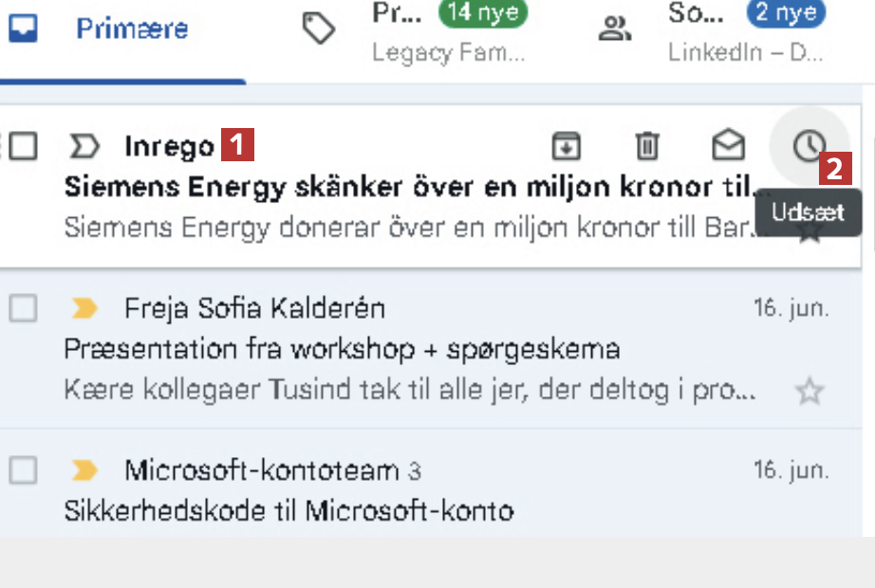The image size is (875, 588).
Task: Check the Microsoft-kontoteam email checkbox
Action: pyautogui.click(x=24, y=469)
